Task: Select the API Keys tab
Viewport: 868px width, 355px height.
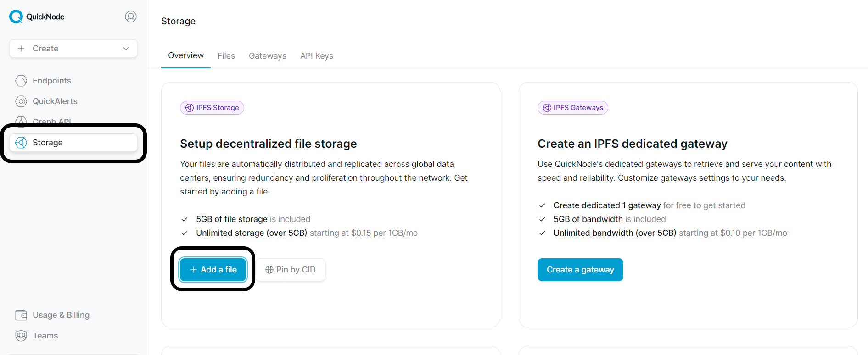Action: click(317, 56)
